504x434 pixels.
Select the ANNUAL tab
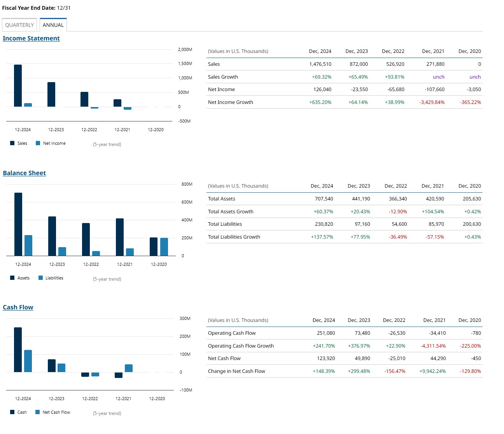click(x=53, y=25)
